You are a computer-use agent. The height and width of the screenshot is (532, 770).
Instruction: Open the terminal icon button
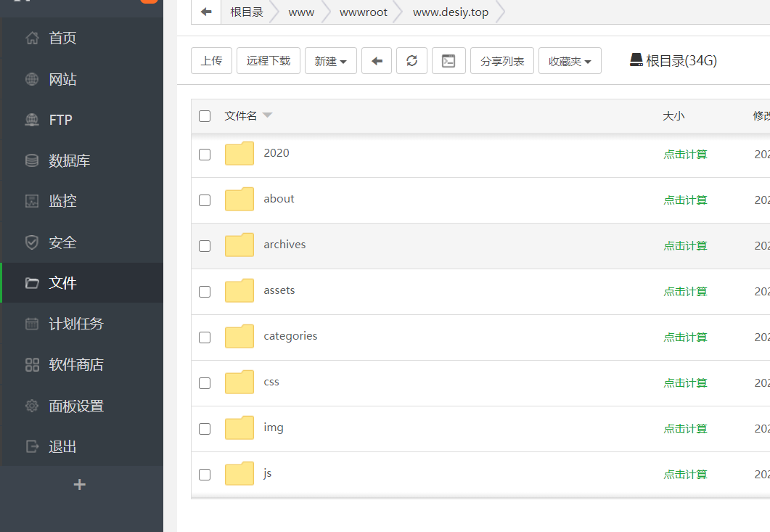point(449,61)
